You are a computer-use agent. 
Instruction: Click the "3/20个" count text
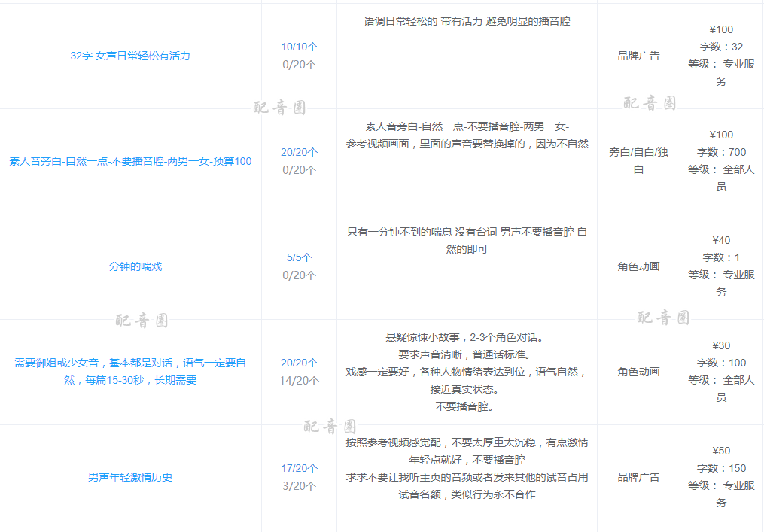(x=299, y=486)
